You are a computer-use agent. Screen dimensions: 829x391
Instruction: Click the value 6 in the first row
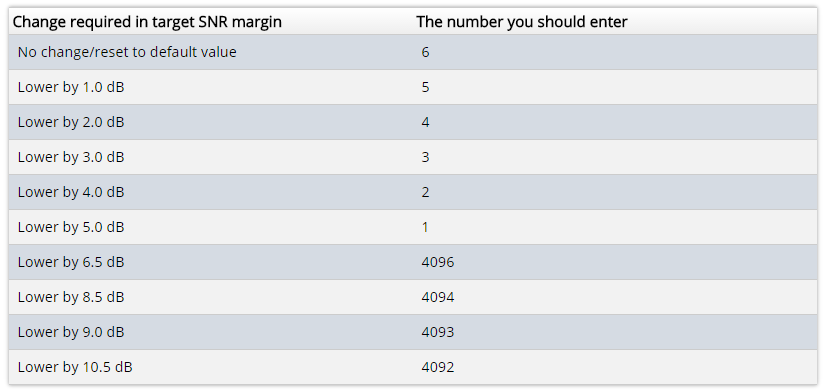426,52
